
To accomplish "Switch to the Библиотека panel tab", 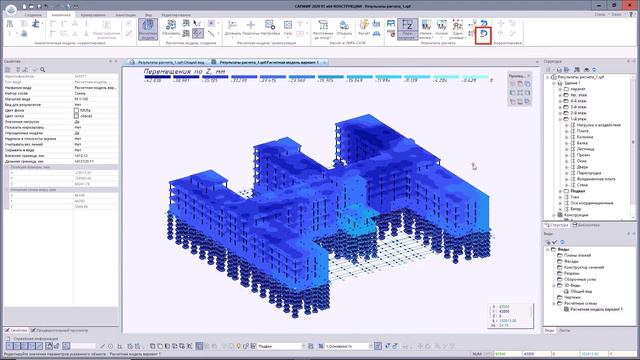I will 586,225.
